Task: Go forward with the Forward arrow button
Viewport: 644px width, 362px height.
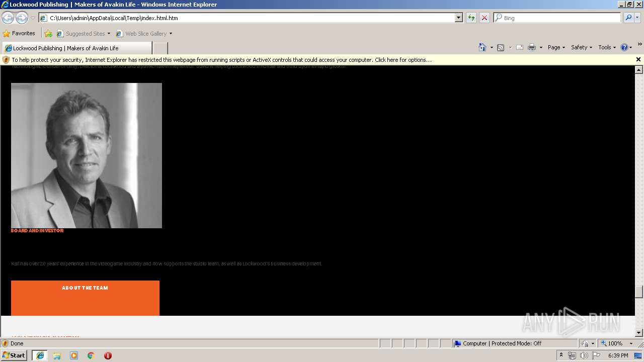Action: coord(22,18)
